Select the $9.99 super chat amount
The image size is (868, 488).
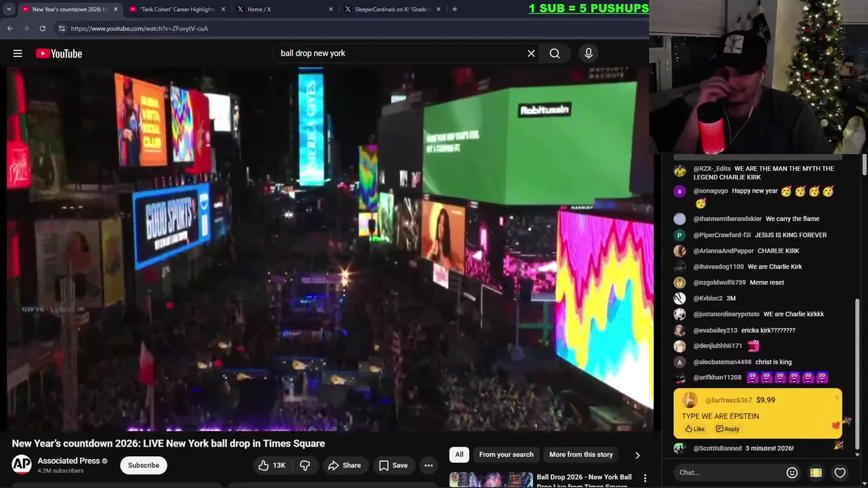766,400
